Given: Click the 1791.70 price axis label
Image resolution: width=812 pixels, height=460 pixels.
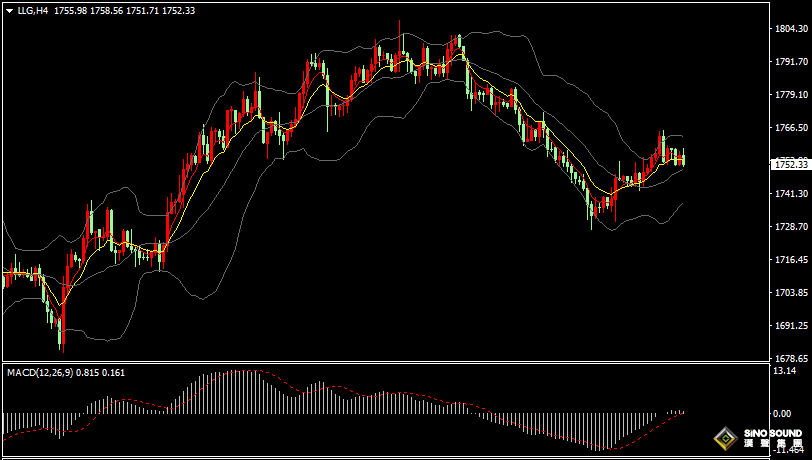Looking at the screenshot, I should coord(790,62).
